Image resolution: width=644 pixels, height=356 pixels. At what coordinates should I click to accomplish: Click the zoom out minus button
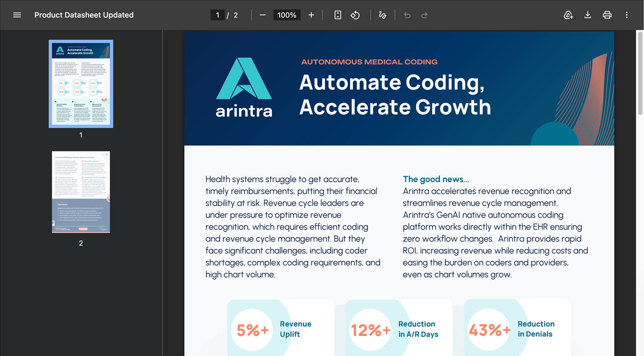[x=263, y=15]
